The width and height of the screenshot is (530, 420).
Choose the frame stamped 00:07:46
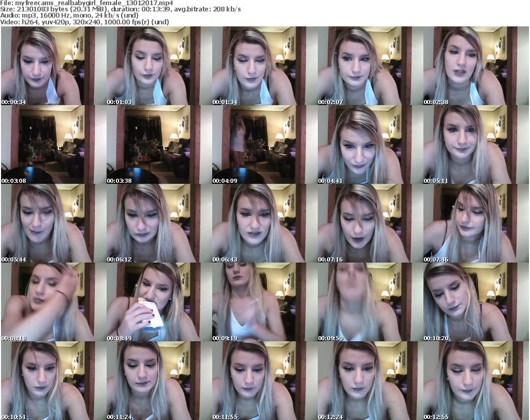point(476,223)
